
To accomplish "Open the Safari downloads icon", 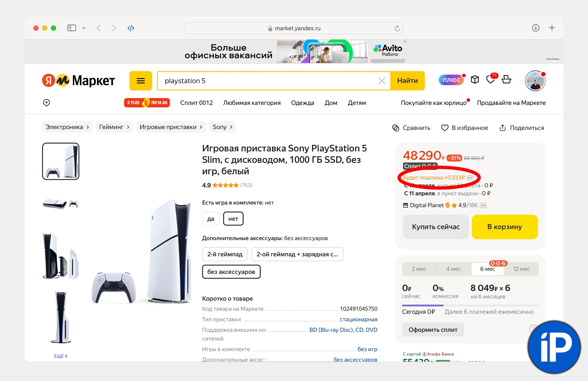I will click(x=535, y=28).
